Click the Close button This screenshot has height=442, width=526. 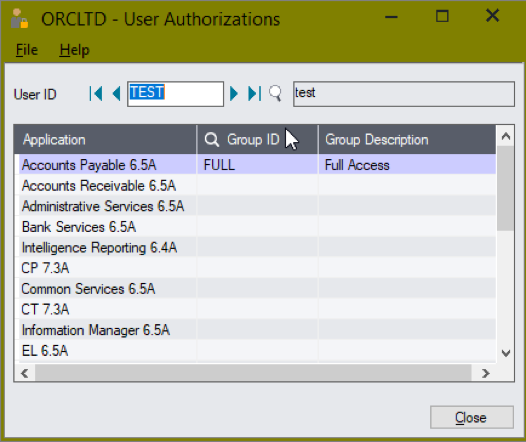pyautogui.click(x=472, y=418)
